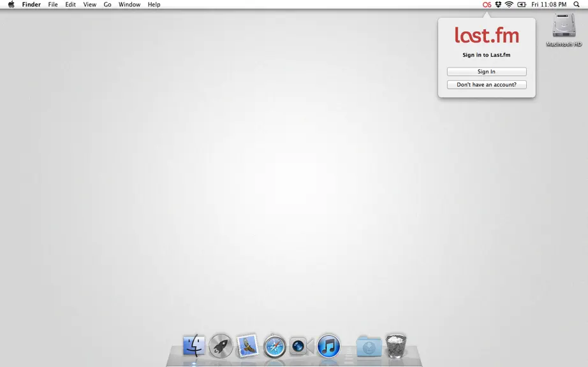This screenshot has height=367, width=588.
Task: Open Mail stamp icon in Dock
Action: (247, 345)
